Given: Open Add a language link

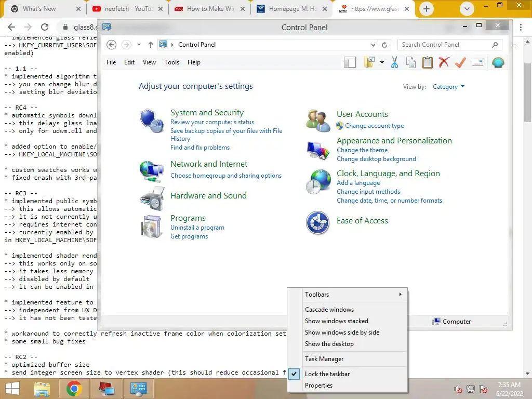Looking at the screenshot, I should click(358, 183).
